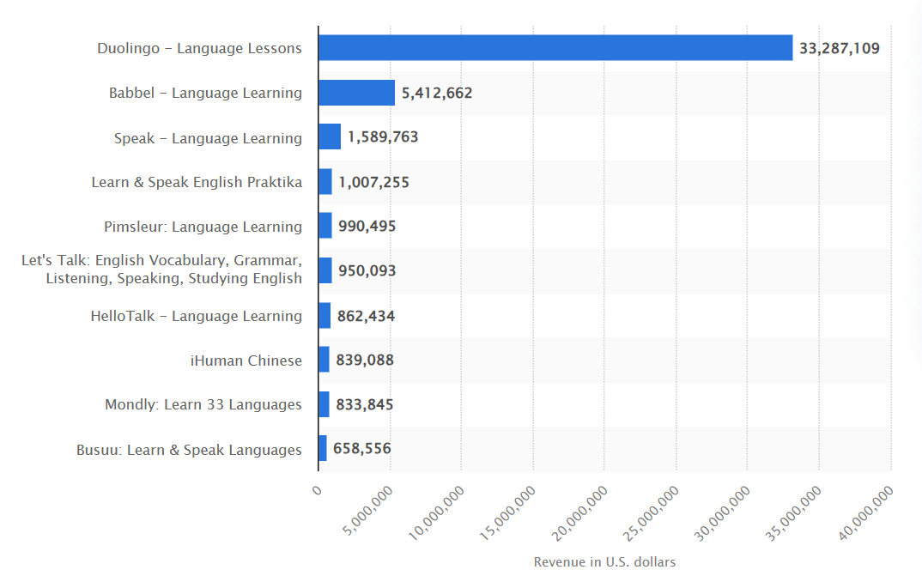The height and width of the screenshot is (588, 922).
Task: Click the label Pimsleur: Language Learning
Action: (203, 227)
